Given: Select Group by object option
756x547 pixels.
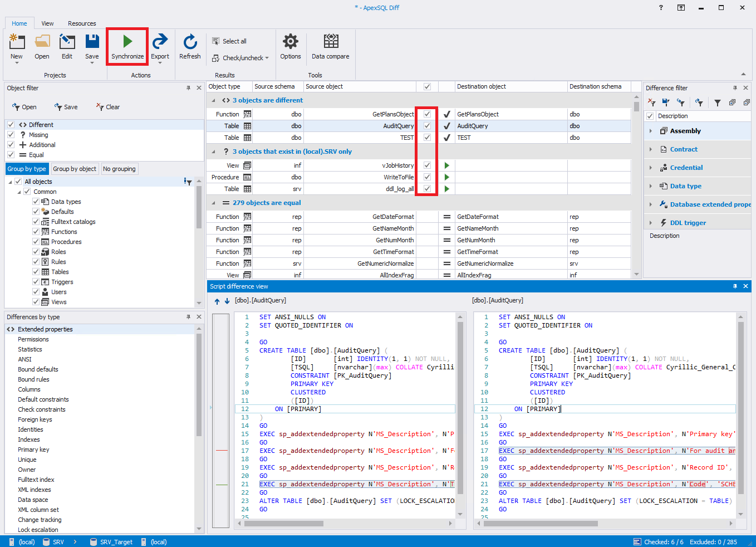Looking at the screenshot, I should (75, 169).
